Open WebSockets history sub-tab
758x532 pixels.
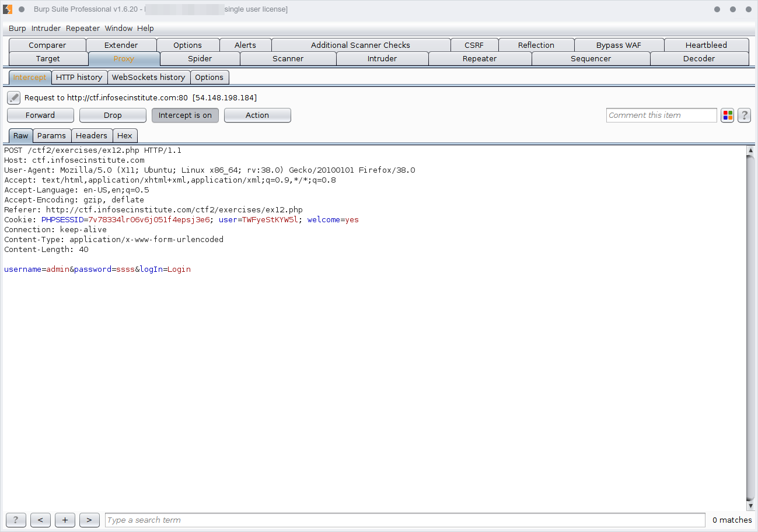[x=148, y=77]
